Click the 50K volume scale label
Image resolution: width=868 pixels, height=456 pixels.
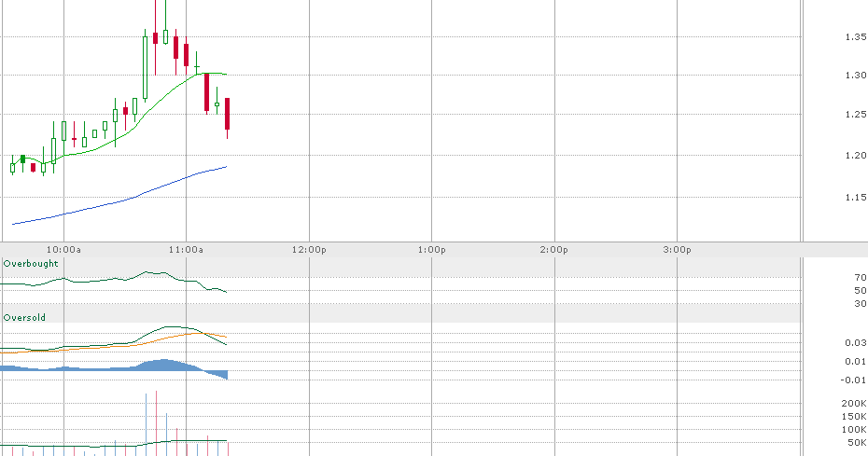(x=857, y=443)
